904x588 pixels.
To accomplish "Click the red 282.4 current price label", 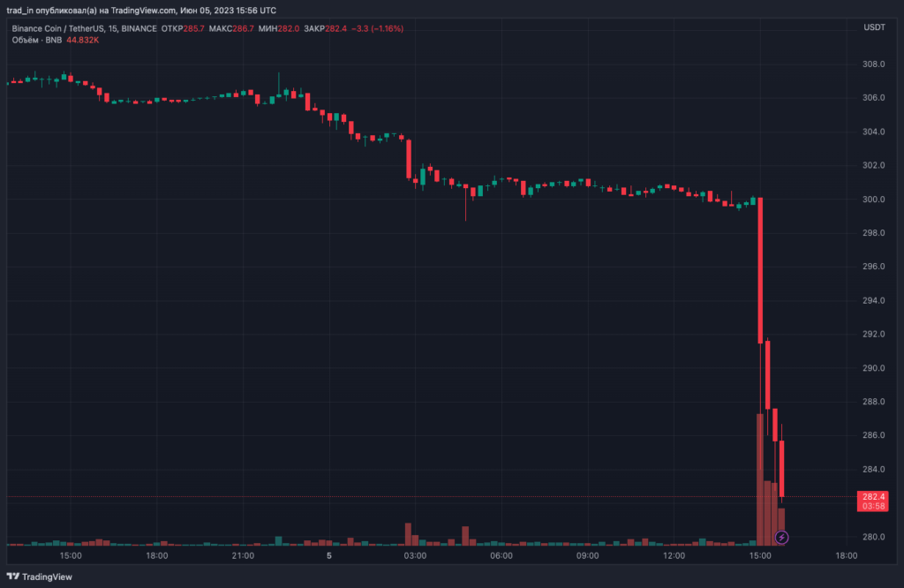I will point(873,497).
